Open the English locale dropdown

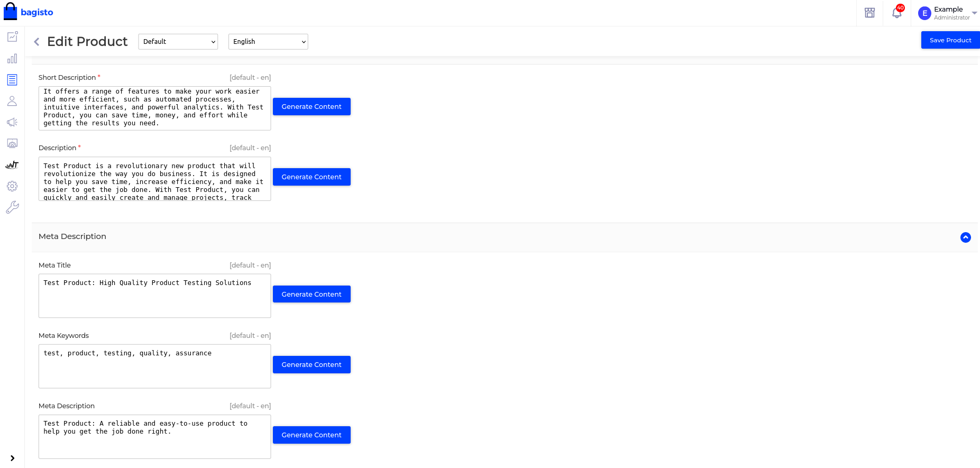pyautogui.click(x=268, y=42)
